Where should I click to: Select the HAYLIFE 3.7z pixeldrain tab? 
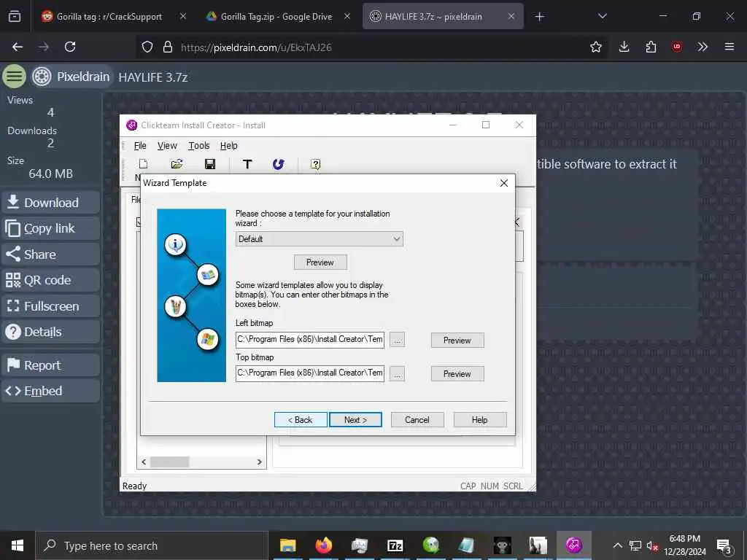(x=443, y=16)
